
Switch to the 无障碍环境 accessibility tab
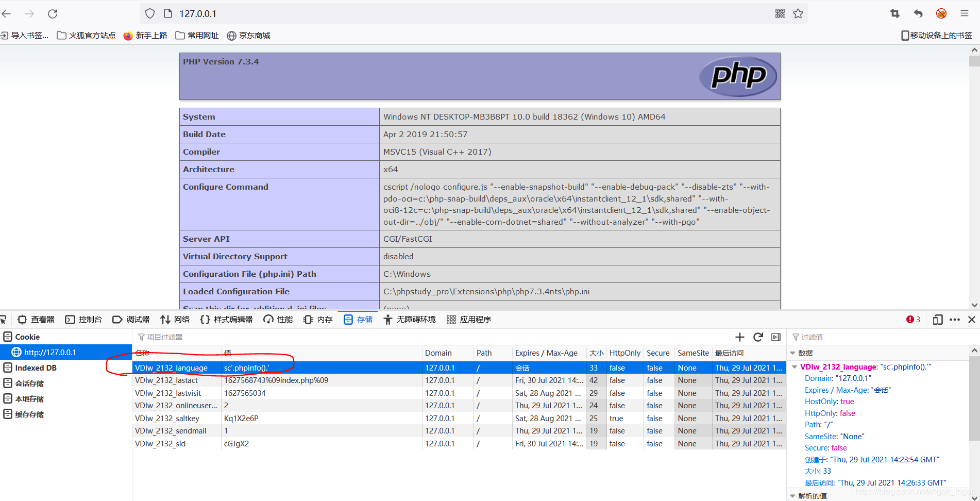tap(410, 320)
